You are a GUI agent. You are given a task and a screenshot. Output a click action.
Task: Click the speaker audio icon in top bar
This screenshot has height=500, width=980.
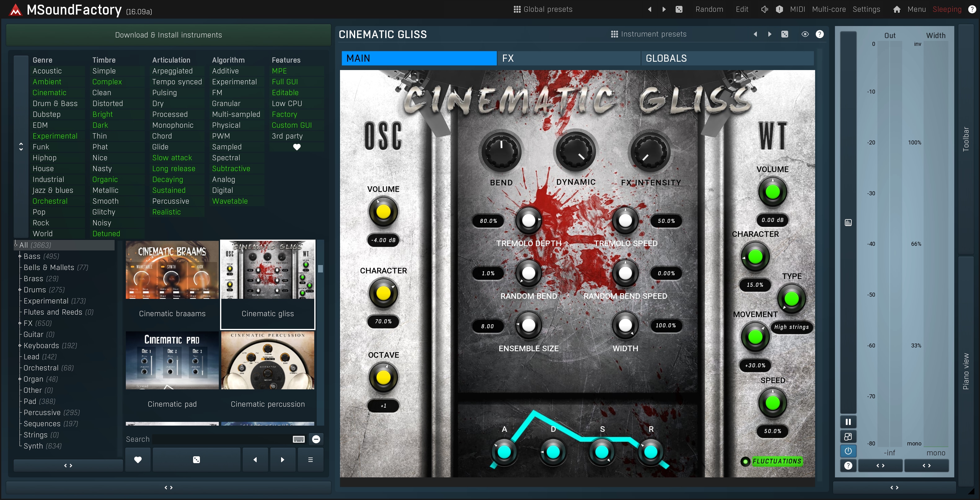pyautogui.click(x=764, y=9)
